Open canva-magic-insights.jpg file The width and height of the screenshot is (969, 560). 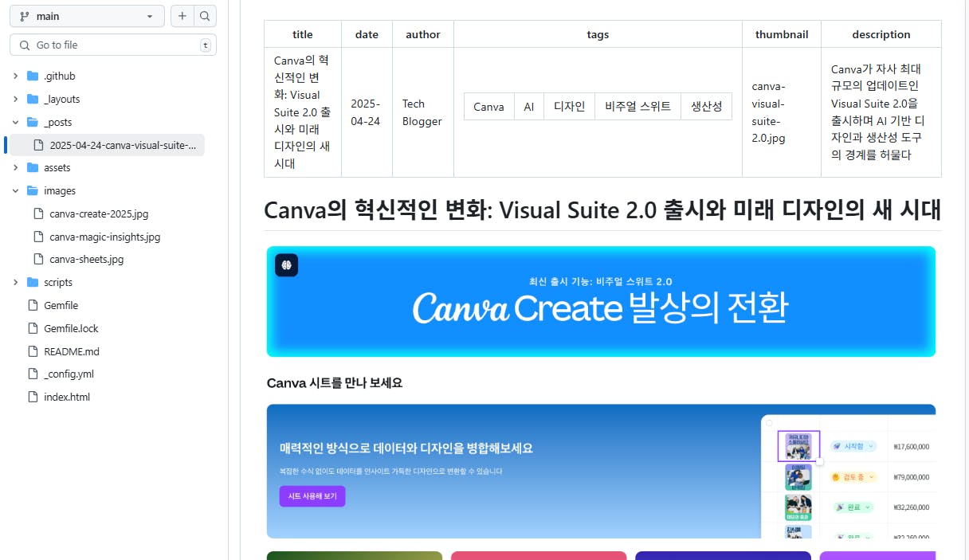coord(105,237)
